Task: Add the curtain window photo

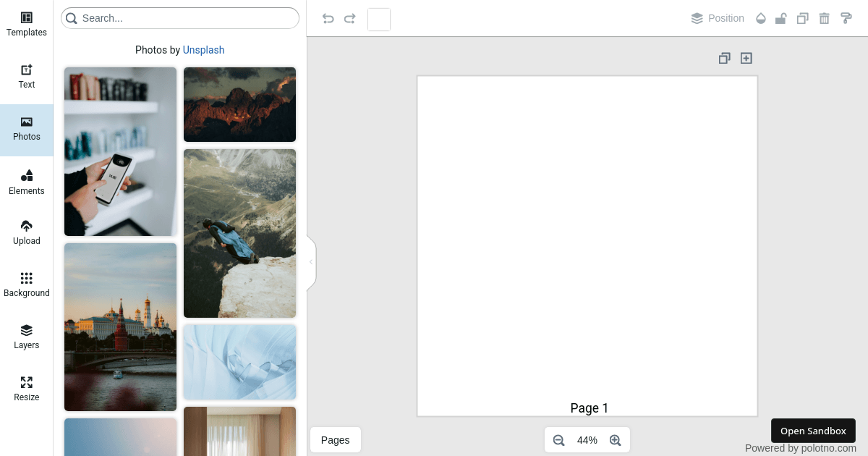Action: click(x=239, y=431)
